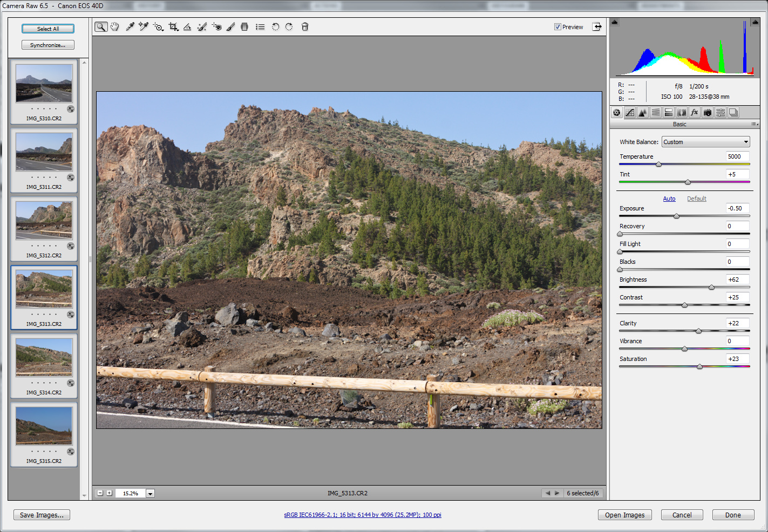Choose the Targeted Adjustment tool

click(158, 27)
